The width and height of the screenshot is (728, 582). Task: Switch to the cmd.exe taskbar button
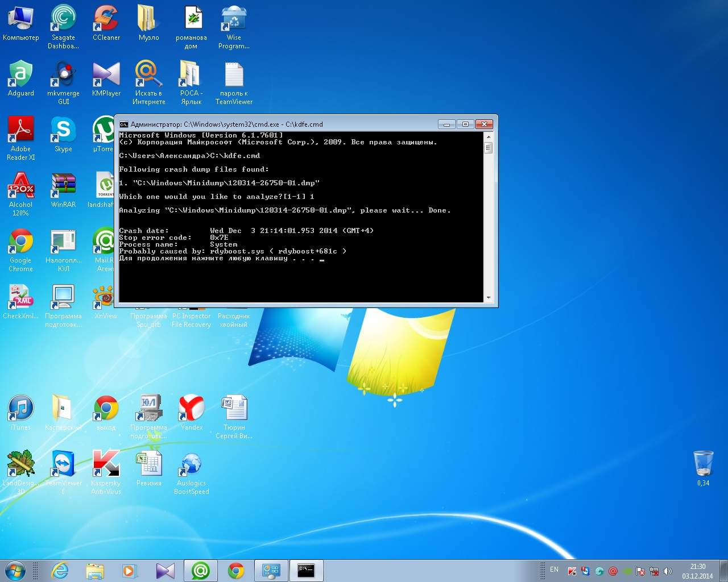pyautogui.click(x=306, y=571)
